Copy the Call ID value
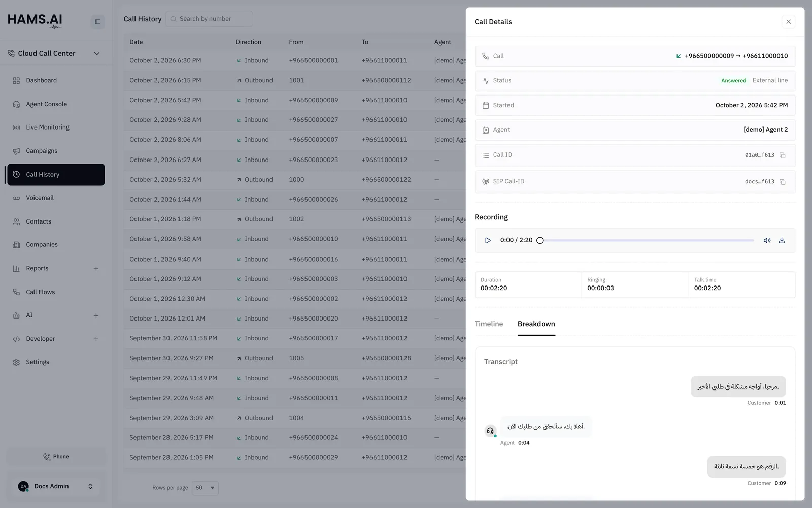Image resolution: width=812 pixels, height=508 pixels. (782, 155)
